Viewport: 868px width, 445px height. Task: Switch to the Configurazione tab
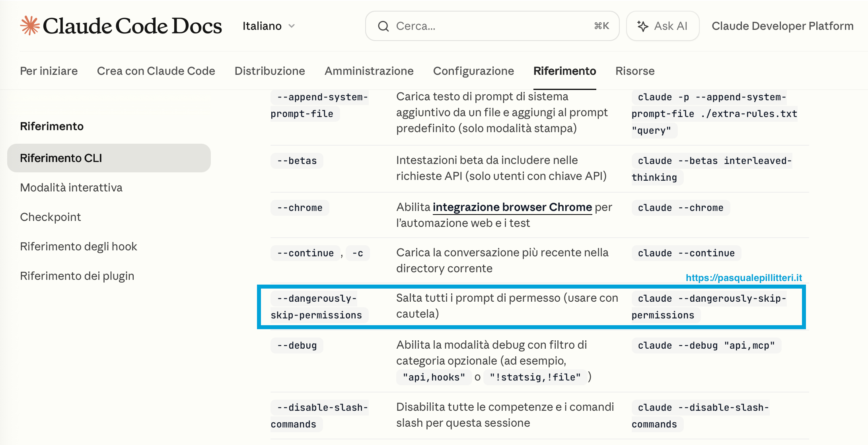pyautogui.click(x=473, y=71)
